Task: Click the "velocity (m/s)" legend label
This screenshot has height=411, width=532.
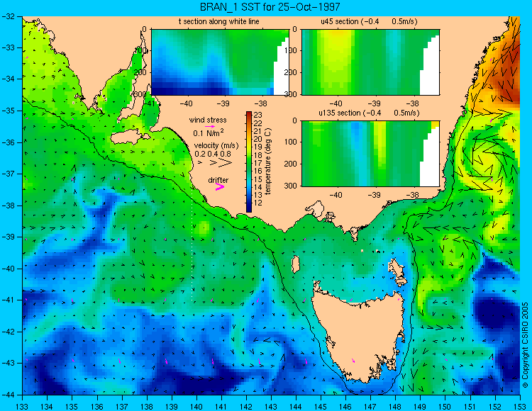Action: (216, 146)
